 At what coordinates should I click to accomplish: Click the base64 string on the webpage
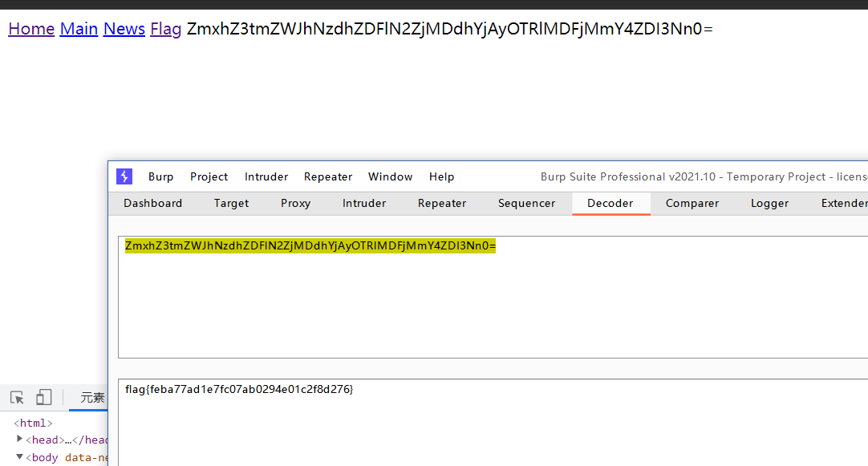(x=449, y=29)
